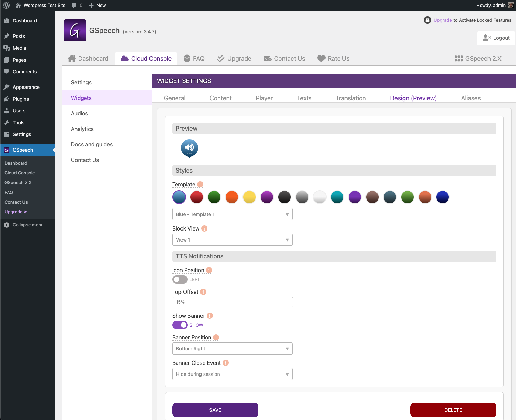Click the GSpeech purple G logo
The image size is (516, 420).
click(x=75, y=30)
